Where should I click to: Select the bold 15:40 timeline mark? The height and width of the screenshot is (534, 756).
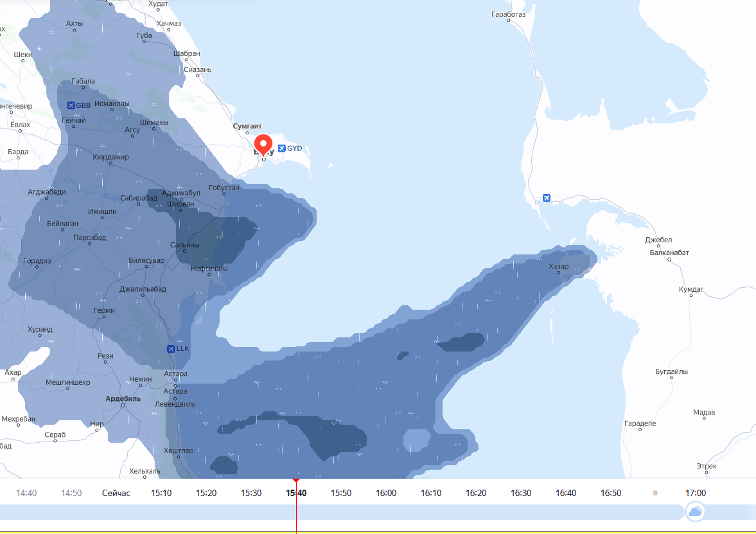point(296,493)
